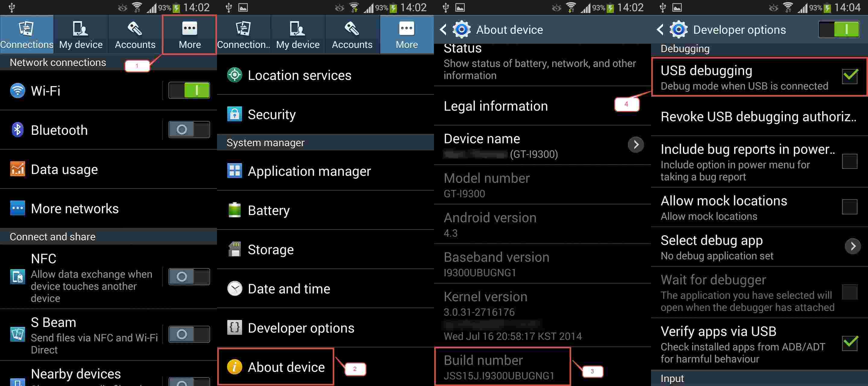Open the About device entry
This screenshot has width=868, height=386.
[276, 367]
